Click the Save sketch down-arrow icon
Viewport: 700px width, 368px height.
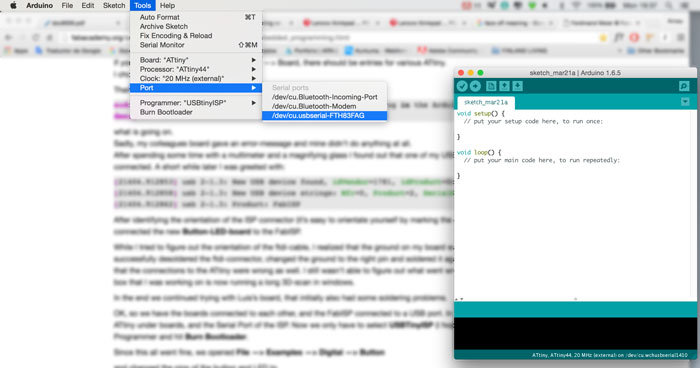(517, 86)
